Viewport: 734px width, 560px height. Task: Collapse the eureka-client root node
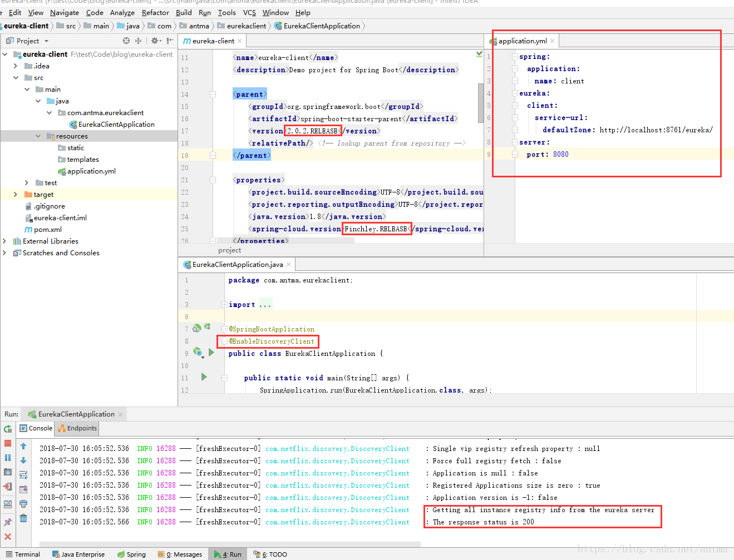point(5,54)
